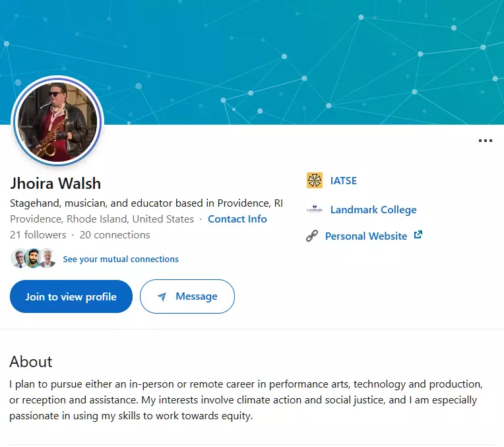
Task: Click the chain link icon beside Personal Website
Action: pos(313,236)
